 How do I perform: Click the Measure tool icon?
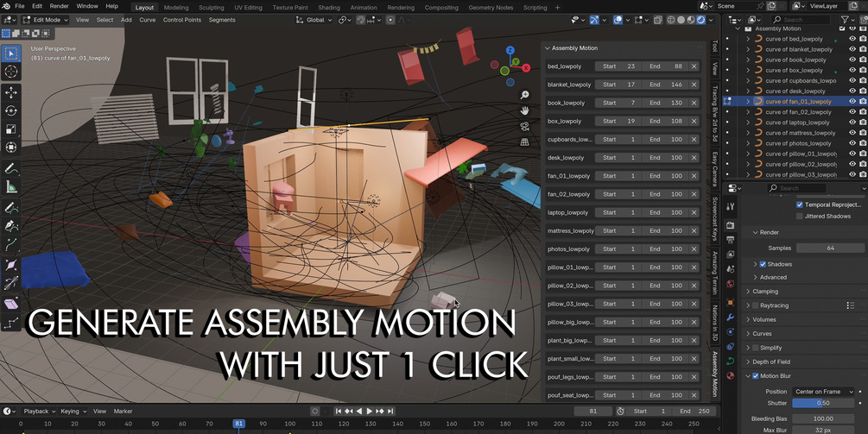[x=11, y=187]
